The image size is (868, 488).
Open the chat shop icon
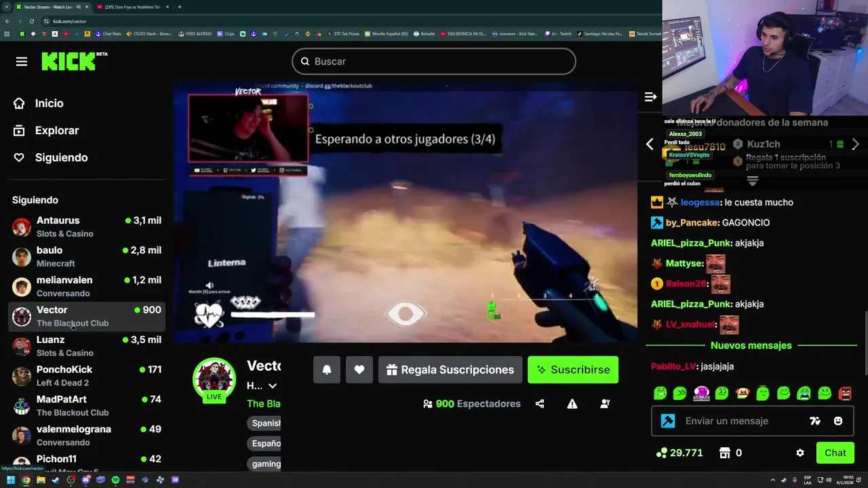coord(725,453)
